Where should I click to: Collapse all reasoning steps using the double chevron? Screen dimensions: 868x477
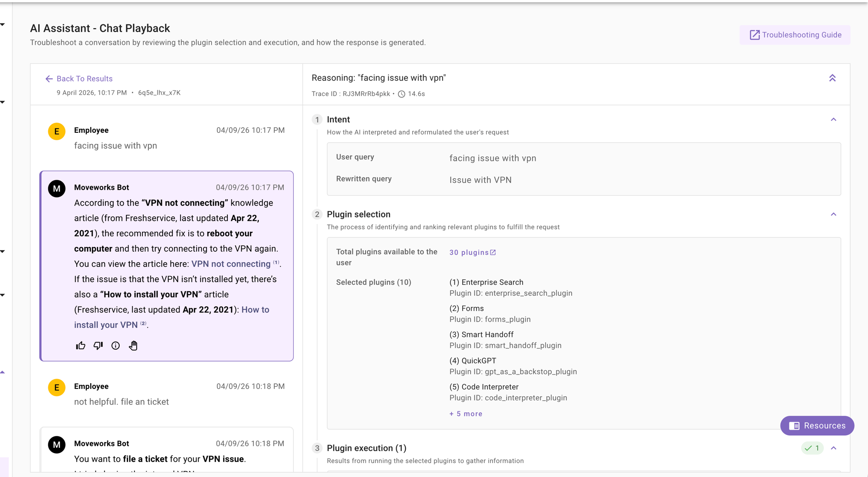pos(833,78)
